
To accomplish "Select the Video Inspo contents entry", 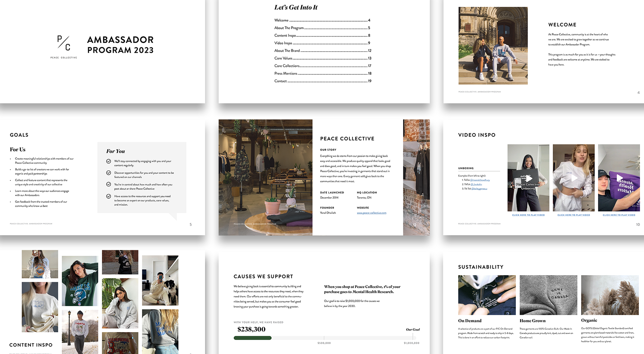I will (x=322, y=43).
